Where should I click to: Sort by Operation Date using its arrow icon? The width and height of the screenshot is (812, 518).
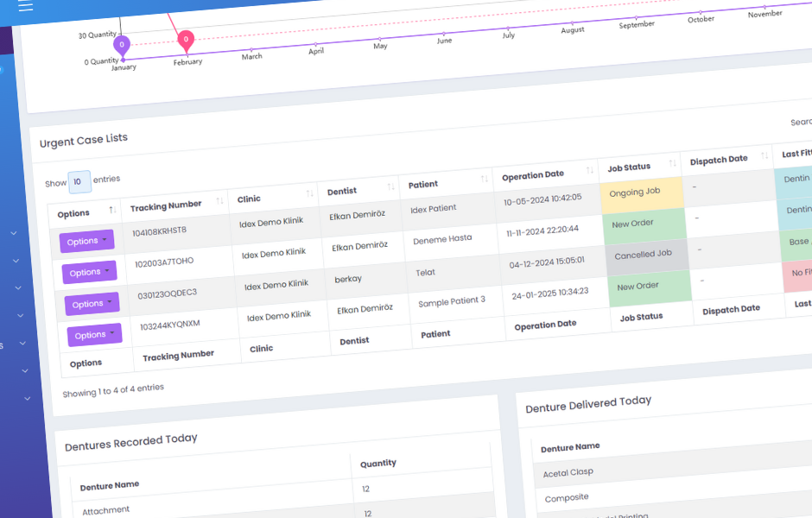pyautogui.click(x=589, y=170)
